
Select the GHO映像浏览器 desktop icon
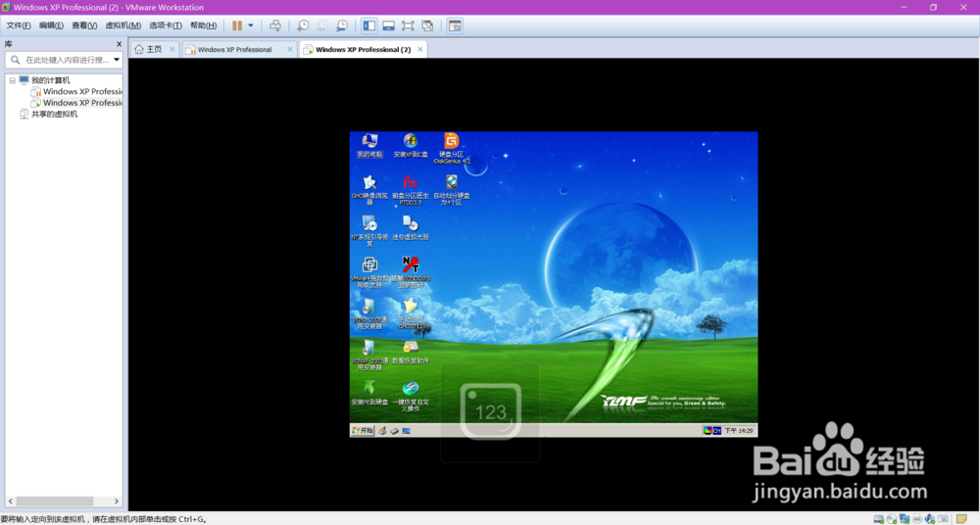[369, 190]
